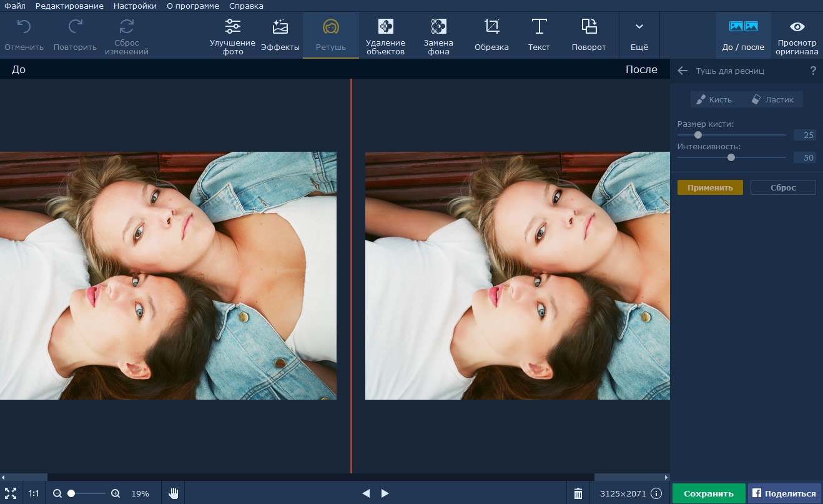Switch to the Ластик eraser mode
This screenshot has height=504, width=823.
pyautogui.click(x=772, y=99)
